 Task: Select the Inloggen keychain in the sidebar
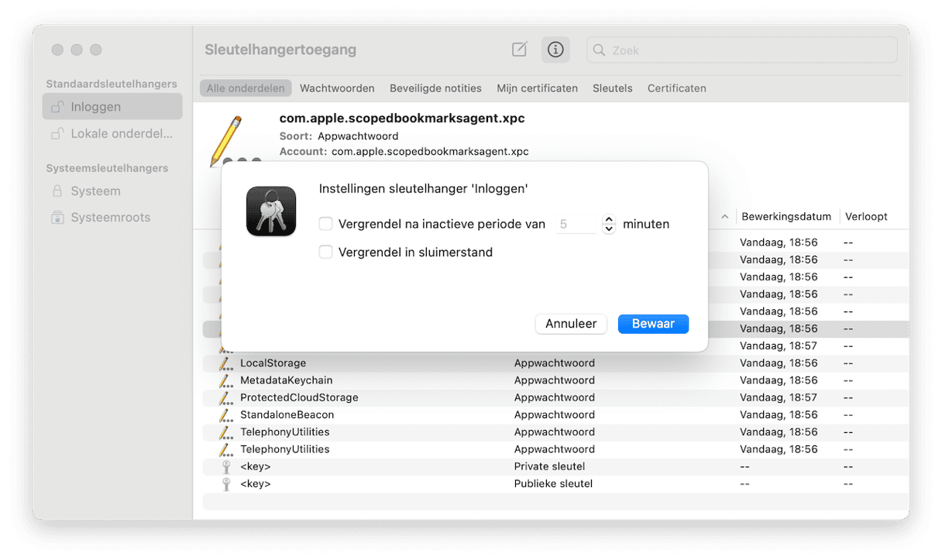(112, 107)
